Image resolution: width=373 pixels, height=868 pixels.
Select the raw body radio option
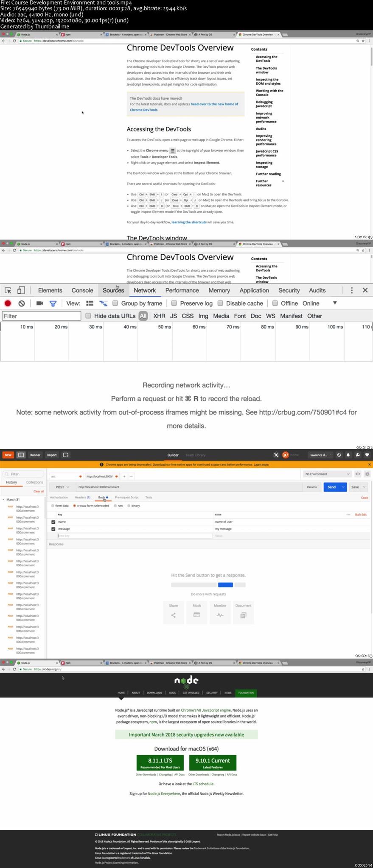click(115, 506)
